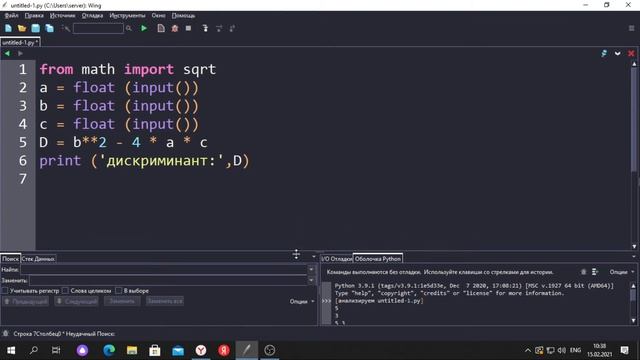Open the editor dropdown chevron at top right
The width and height of the screenshot is (640, 360).
point(618,53)
